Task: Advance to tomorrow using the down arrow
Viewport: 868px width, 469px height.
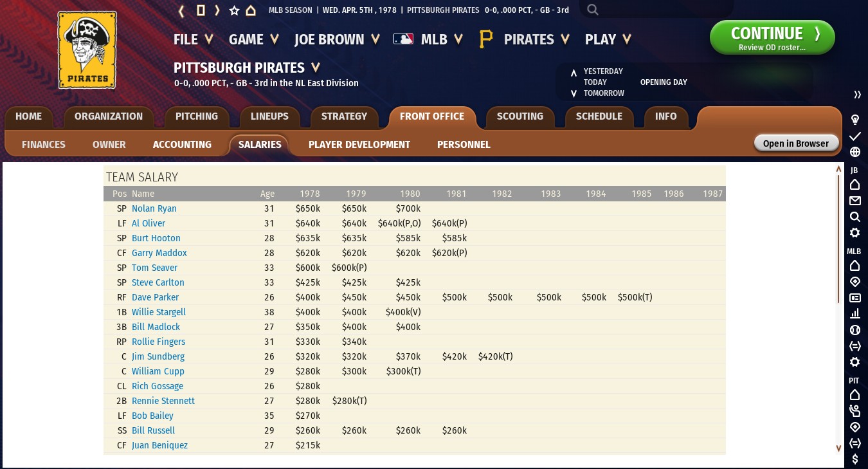Action: click(574, 94)
